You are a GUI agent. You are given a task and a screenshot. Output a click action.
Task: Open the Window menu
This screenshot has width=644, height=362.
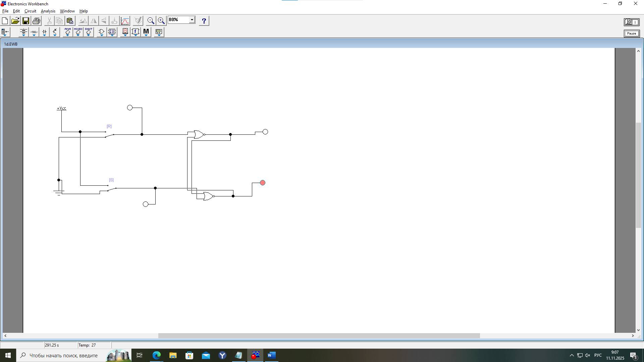[x=67, y=11]
